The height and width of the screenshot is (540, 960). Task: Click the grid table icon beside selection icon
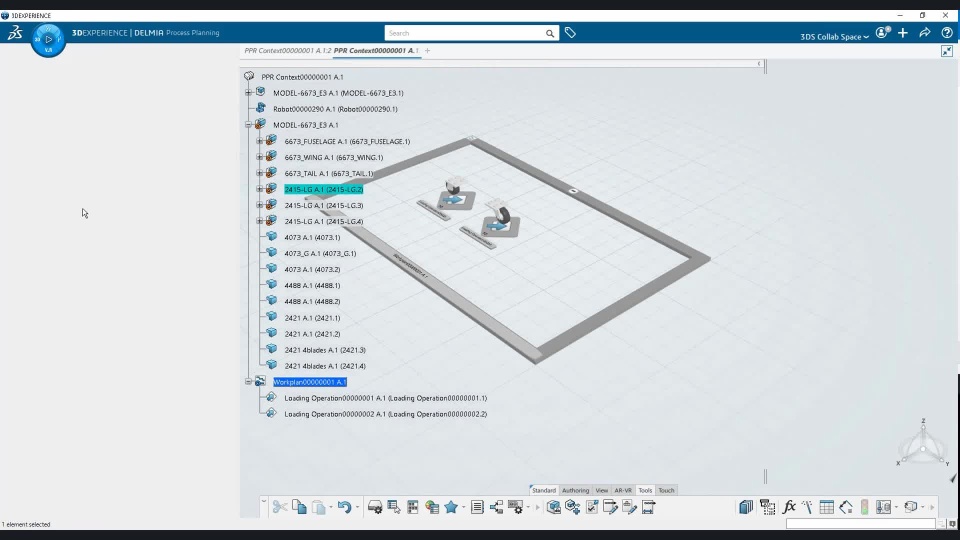(x=413, y=507)
